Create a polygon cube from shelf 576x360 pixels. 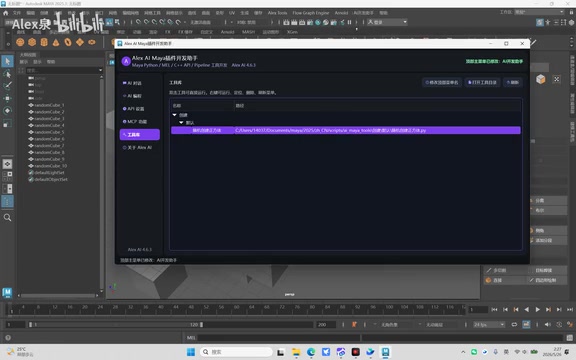point(32,42)
